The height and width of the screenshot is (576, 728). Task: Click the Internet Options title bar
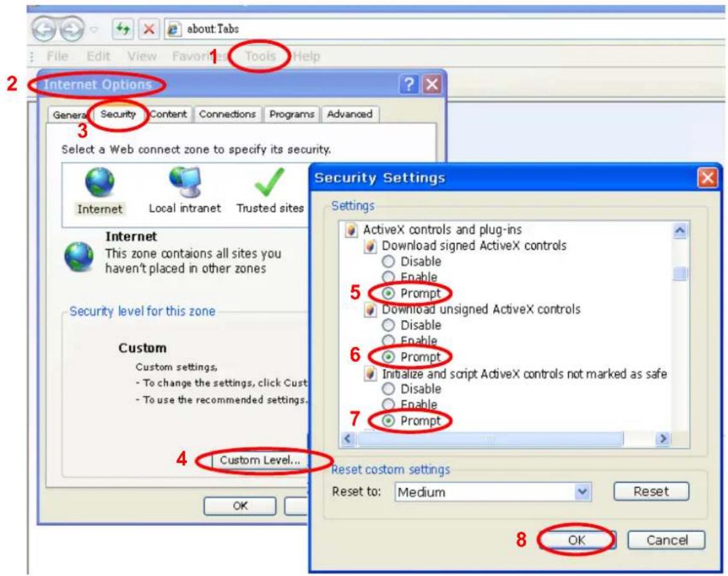pyautogui.click(x=241, y=84)
